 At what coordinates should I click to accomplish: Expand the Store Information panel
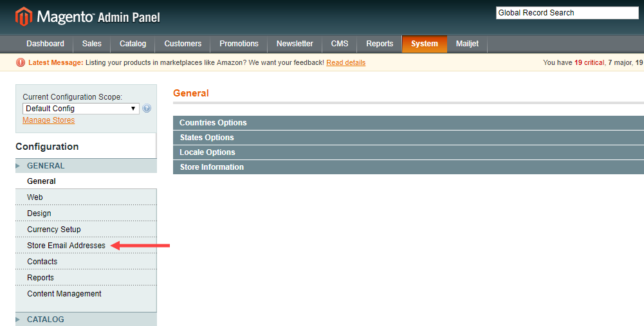click(x=409, y=167)
